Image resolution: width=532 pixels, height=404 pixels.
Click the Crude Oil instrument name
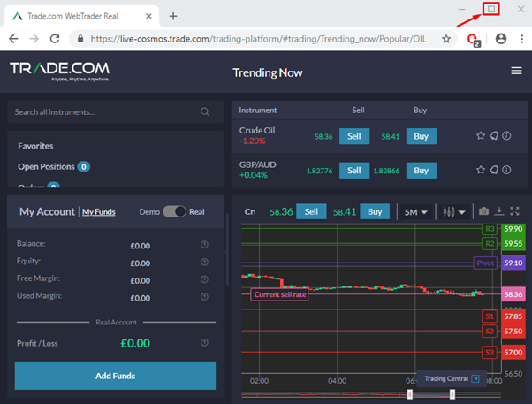click(x=257, y=130)
